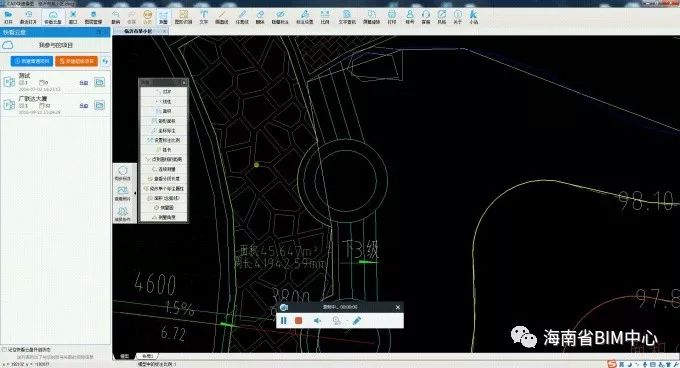Pause the screen recording
Viewport: 680px width, 368px height.
click(284, 321)
